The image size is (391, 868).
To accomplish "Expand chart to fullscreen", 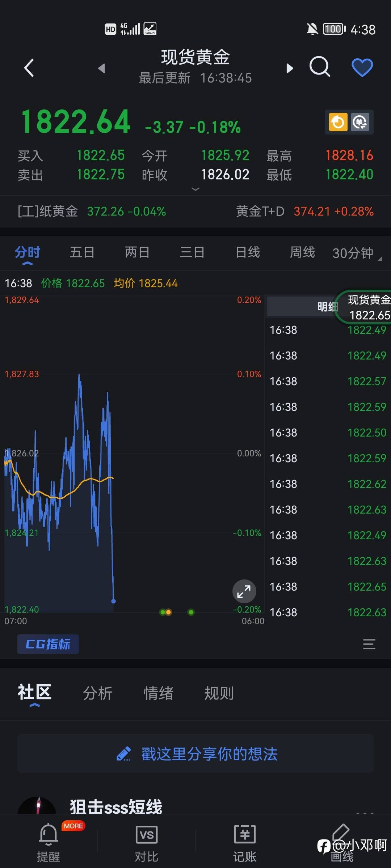I will (x=244, y=592).
